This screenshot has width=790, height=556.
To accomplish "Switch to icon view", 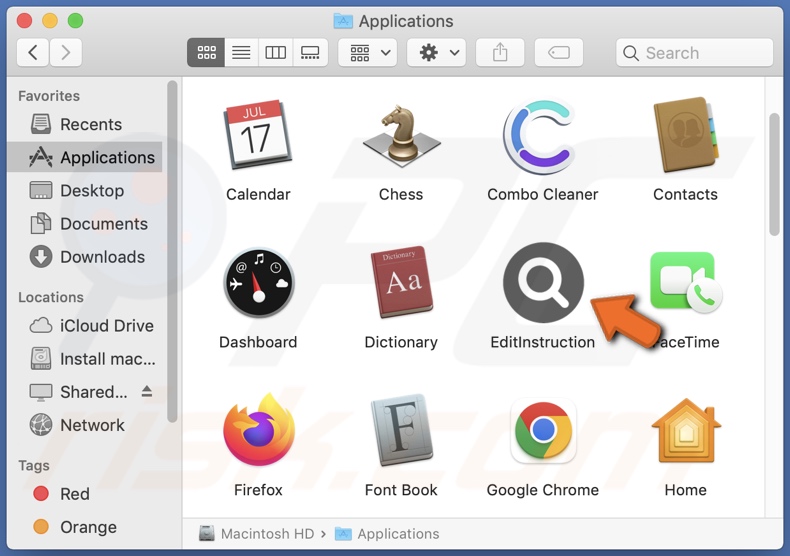I will point(206,52).
